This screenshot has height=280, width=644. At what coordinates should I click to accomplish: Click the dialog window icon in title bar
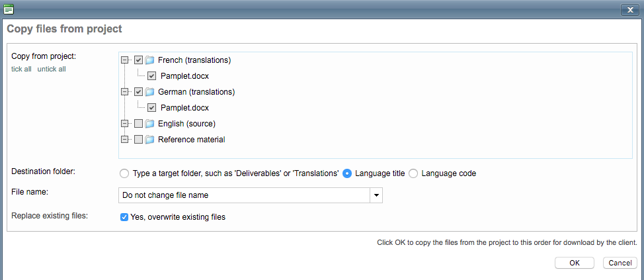[9, 9]
